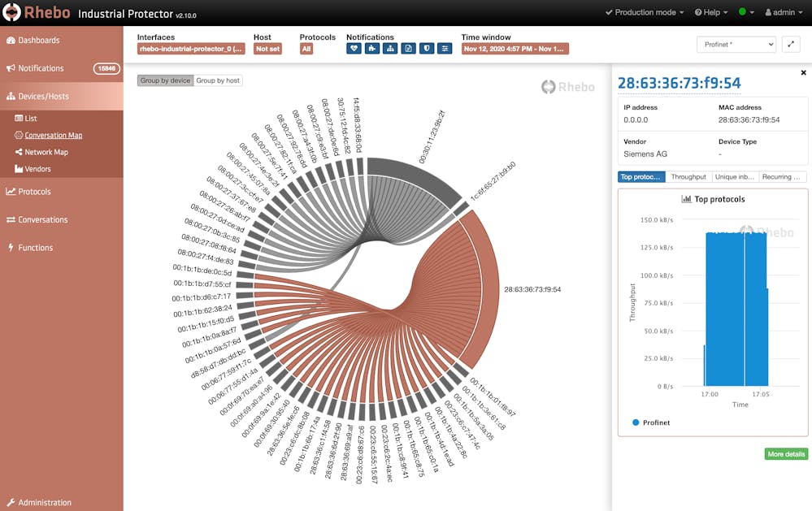
Task: Open the Profinet preset dropdown
Action: 736,45
